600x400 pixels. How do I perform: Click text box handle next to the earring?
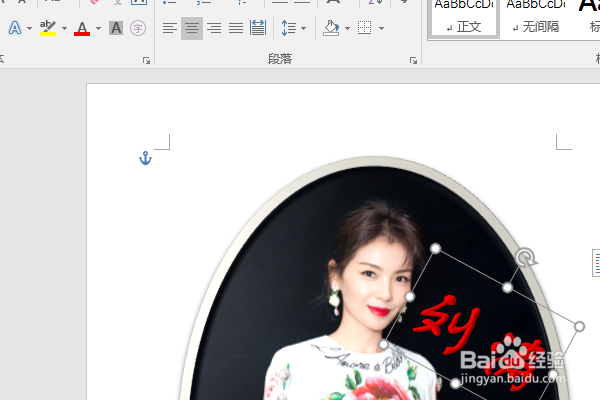[409, 296]
